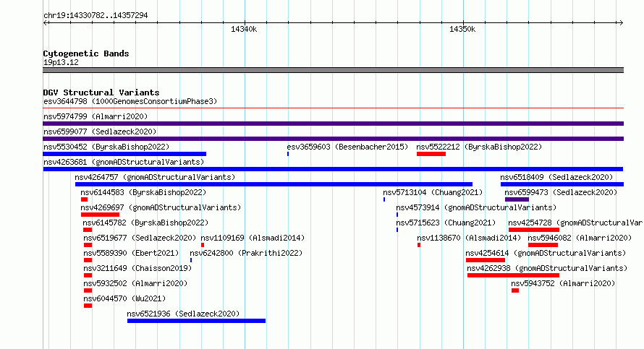
Task: Click the nsv5943752 Almarri2020 label
Action: (563, 283)
